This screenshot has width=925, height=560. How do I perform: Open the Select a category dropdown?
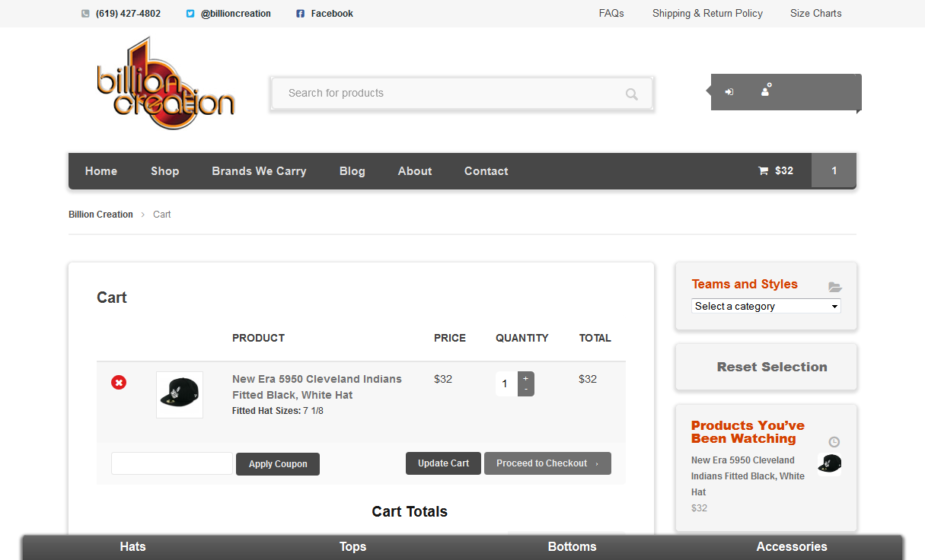766,306
